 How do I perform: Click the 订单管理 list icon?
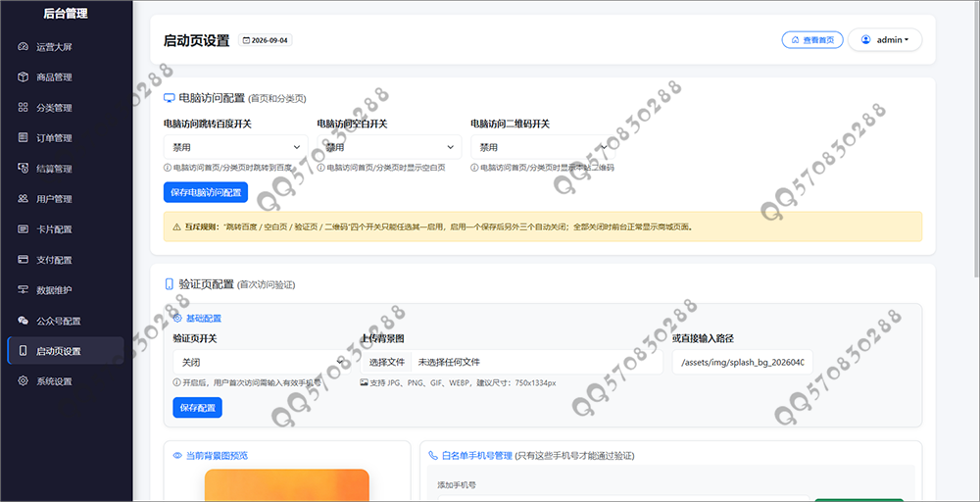[24, 138]
